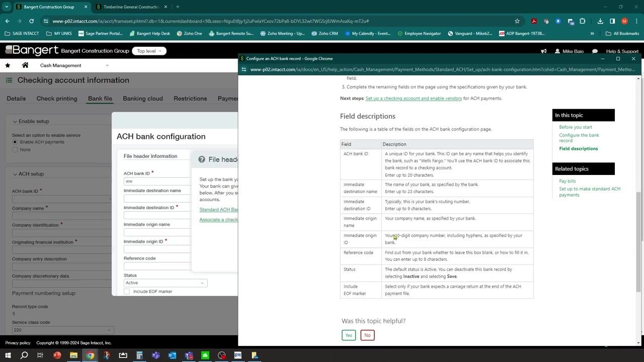
Task: Click the announcements megaphone icon
Action: (543, 51)
